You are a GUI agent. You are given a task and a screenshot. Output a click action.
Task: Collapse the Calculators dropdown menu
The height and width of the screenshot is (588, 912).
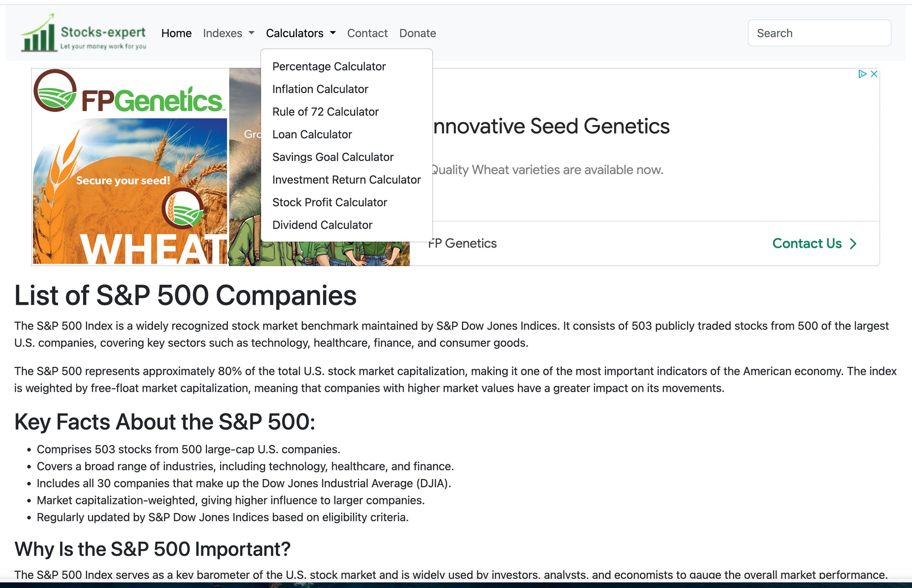pyautogui.click(x=301, y=33)
